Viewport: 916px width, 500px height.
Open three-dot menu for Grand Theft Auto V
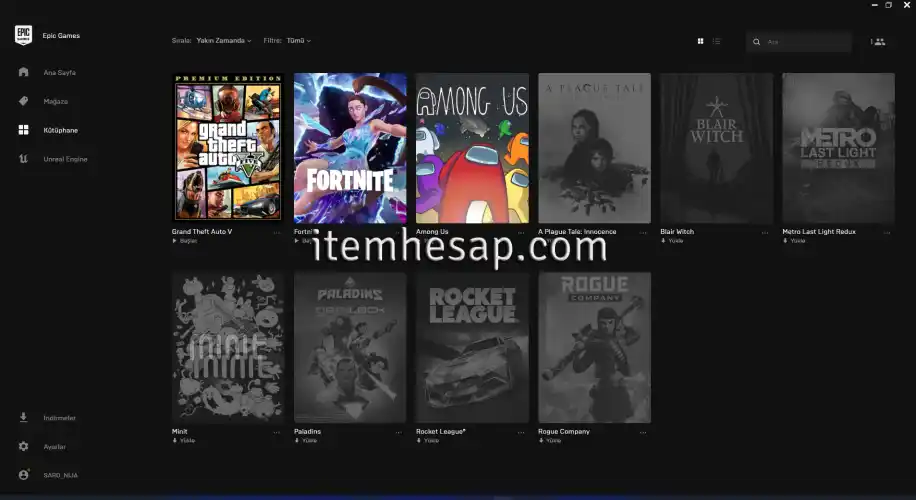coord(277,232)
